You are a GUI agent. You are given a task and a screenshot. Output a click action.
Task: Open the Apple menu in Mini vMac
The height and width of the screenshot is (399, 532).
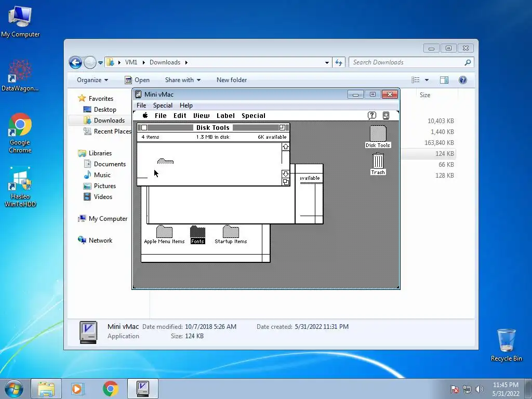[x=145, y=115]
